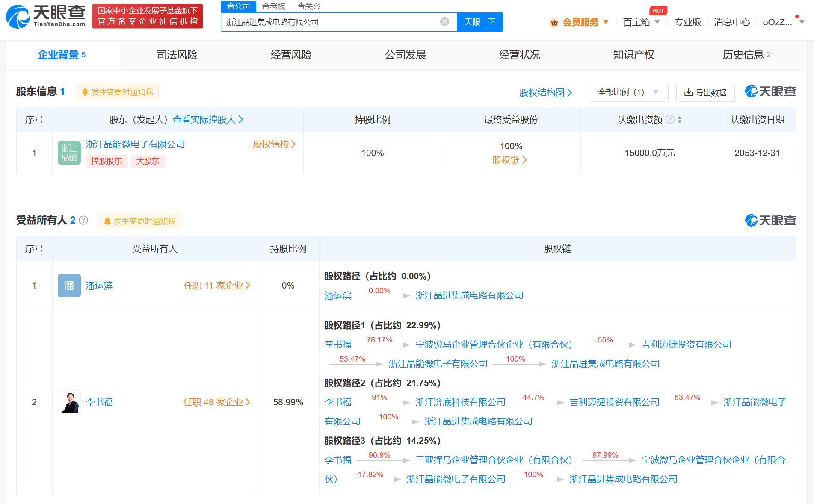Screen dimensions: 814x504
Task: Switch to the 司法风险 tab
Action: point(177,55)
